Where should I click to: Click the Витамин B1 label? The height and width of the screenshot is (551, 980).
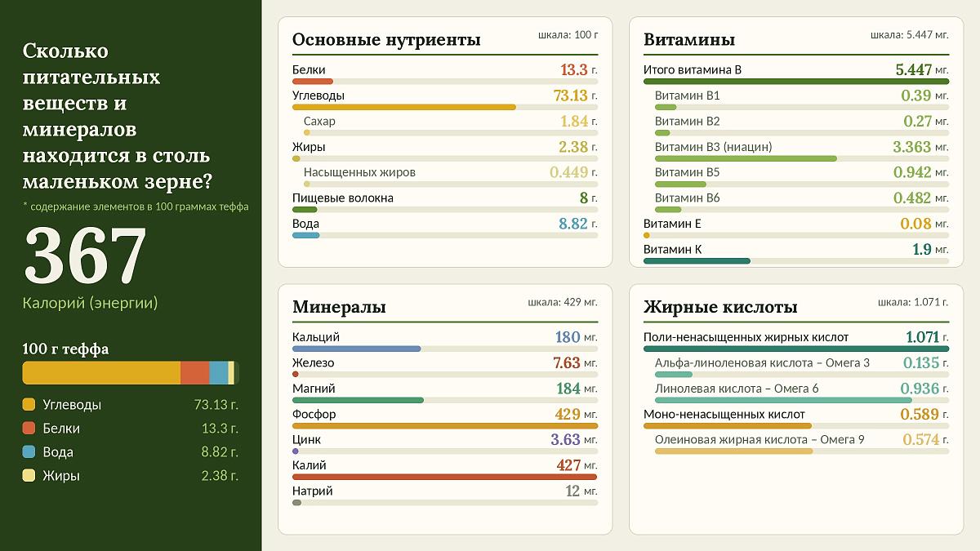pos(687,96)
